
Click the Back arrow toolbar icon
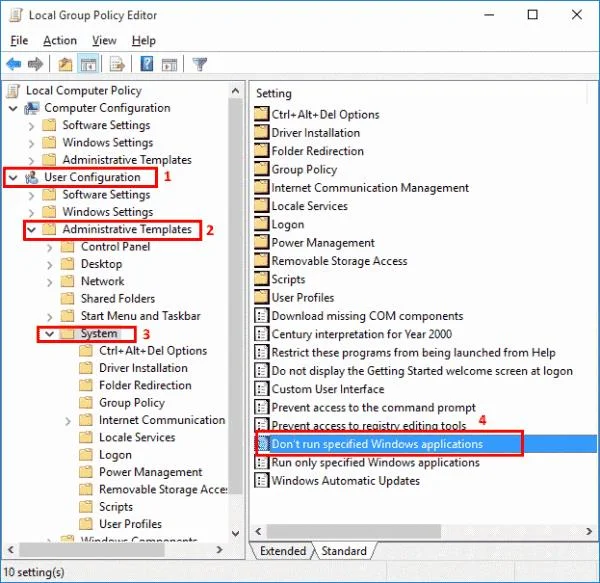point(14,64)
